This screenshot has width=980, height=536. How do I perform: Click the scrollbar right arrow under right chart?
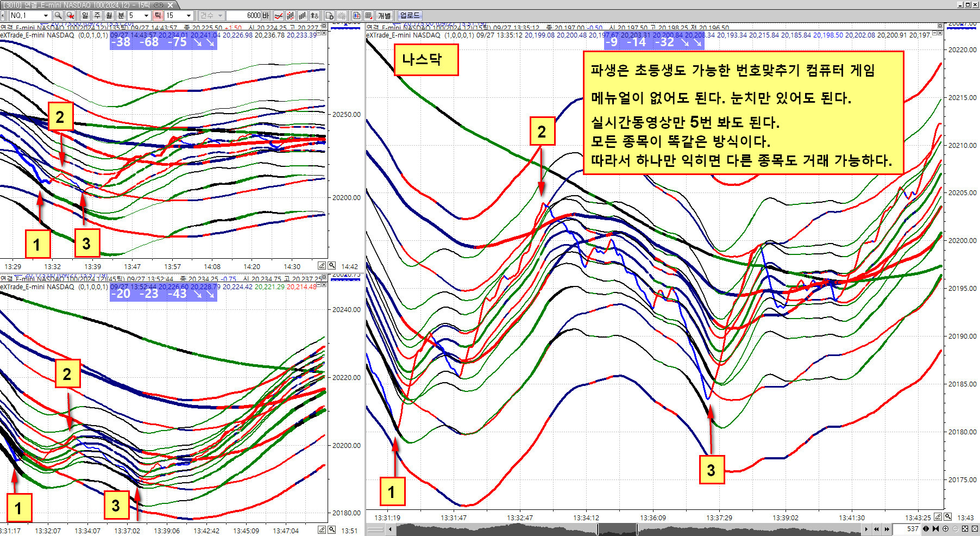click(866, 529)
